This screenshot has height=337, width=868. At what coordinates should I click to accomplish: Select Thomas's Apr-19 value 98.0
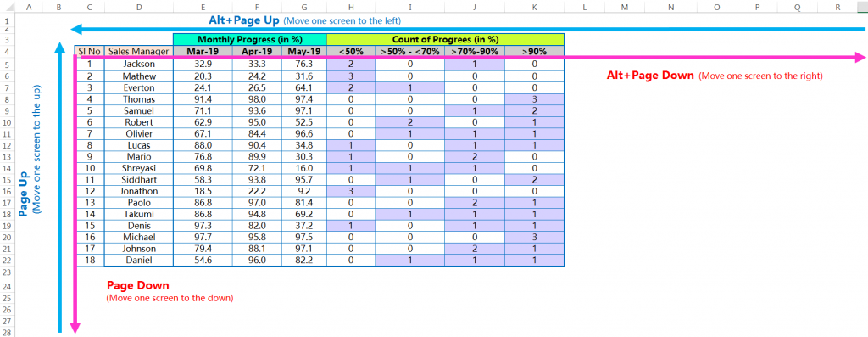click(257, 99)
